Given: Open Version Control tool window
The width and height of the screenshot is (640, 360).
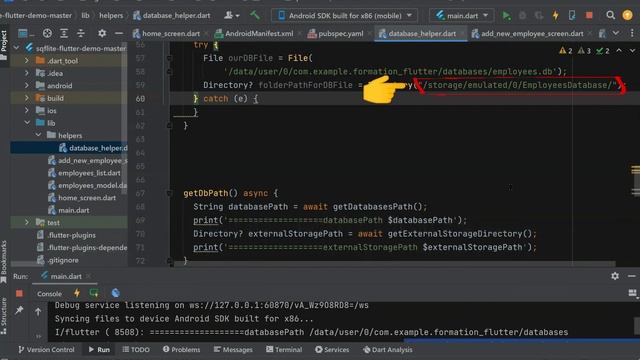Looking at the screenshot, I should pyautogui.click(x=46, y=349).
